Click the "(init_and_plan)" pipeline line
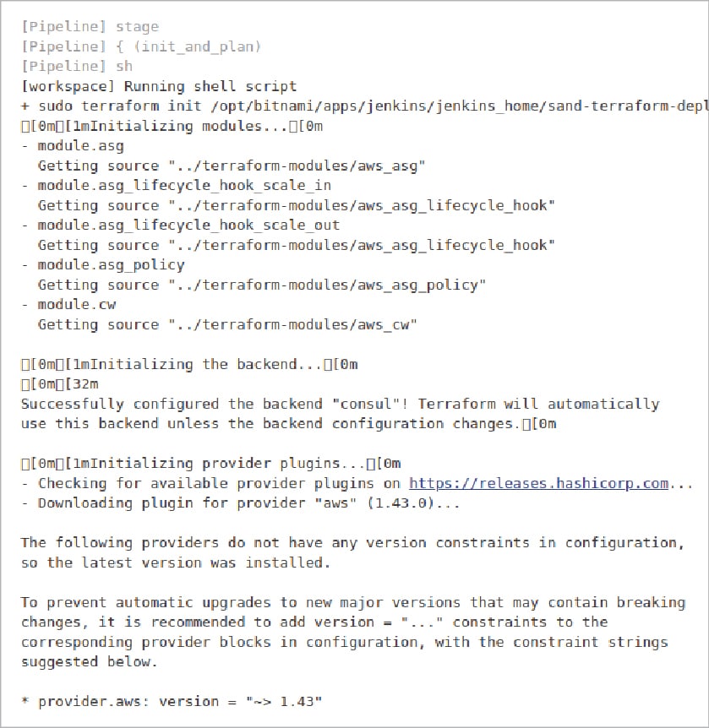 coord(141,46)
